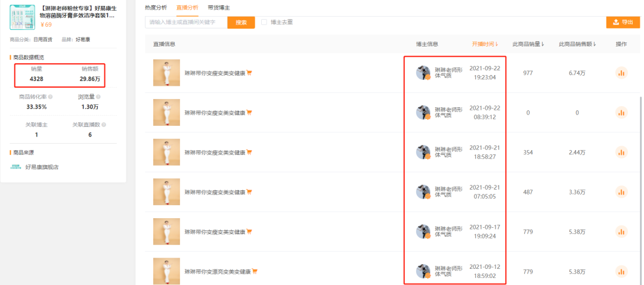Viewport: 644px width, 285px height.
Task: Click streamer avatar in 2021-09-12 row
Action: pyautogui.click(x=423, y=271)
